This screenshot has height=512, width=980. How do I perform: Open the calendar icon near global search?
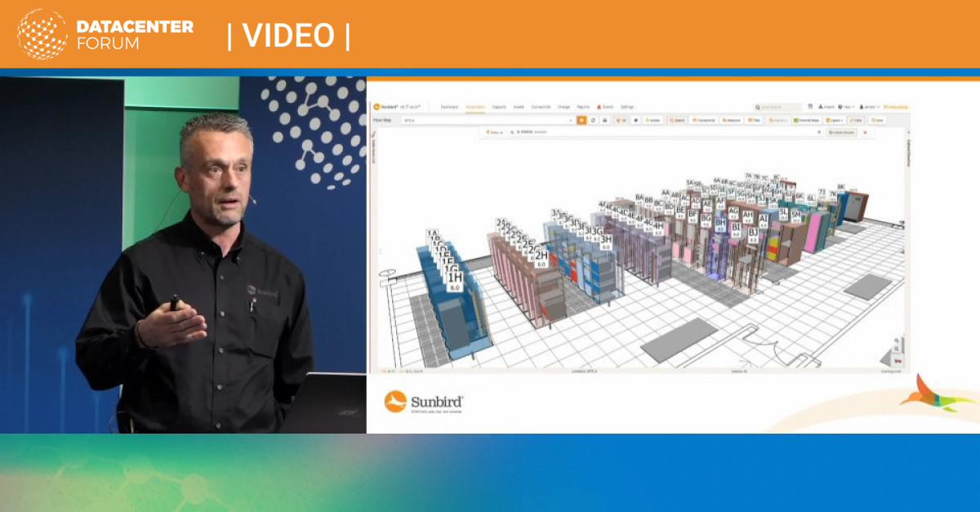811,106
